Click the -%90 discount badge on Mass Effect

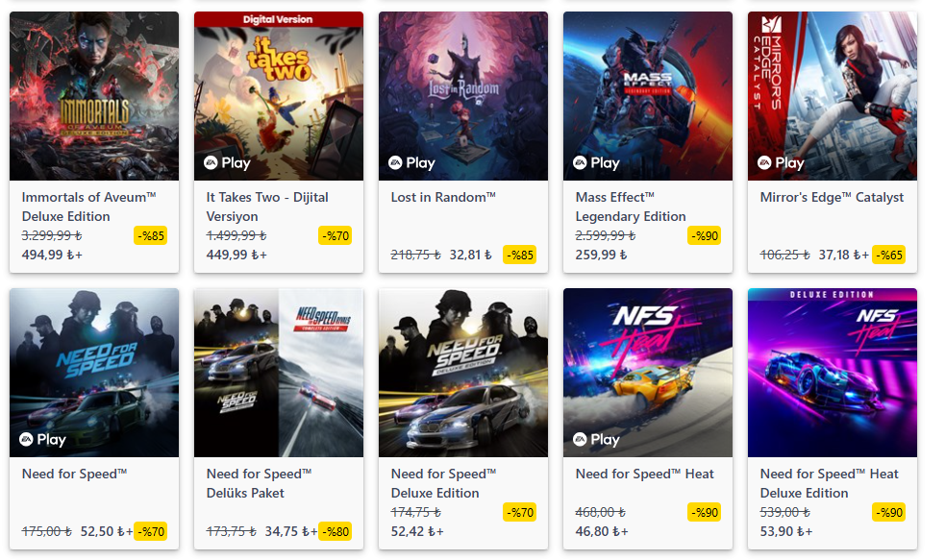705,235
